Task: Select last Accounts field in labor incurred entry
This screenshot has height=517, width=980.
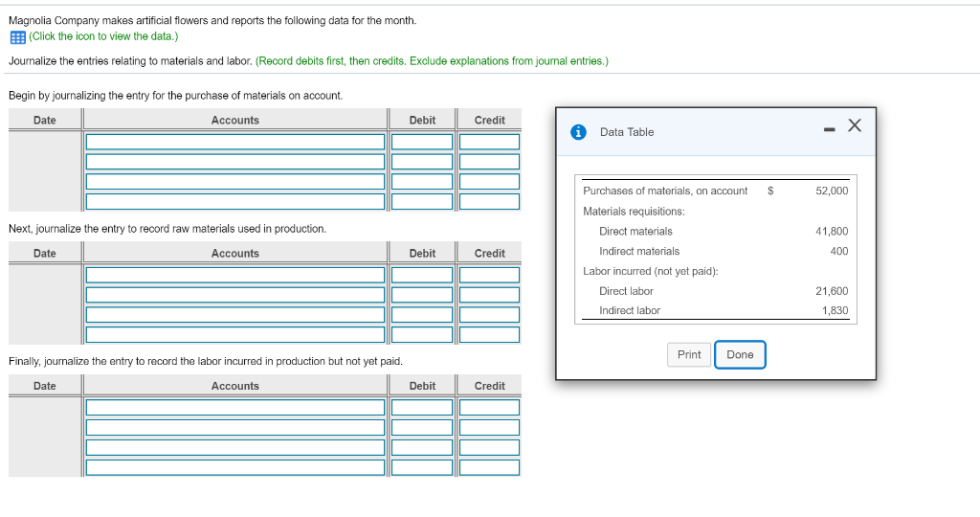Action: click(x=235, y=467)
